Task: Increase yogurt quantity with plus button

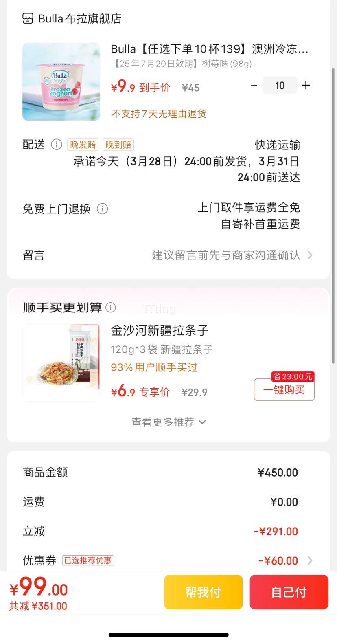Action: 306,86
